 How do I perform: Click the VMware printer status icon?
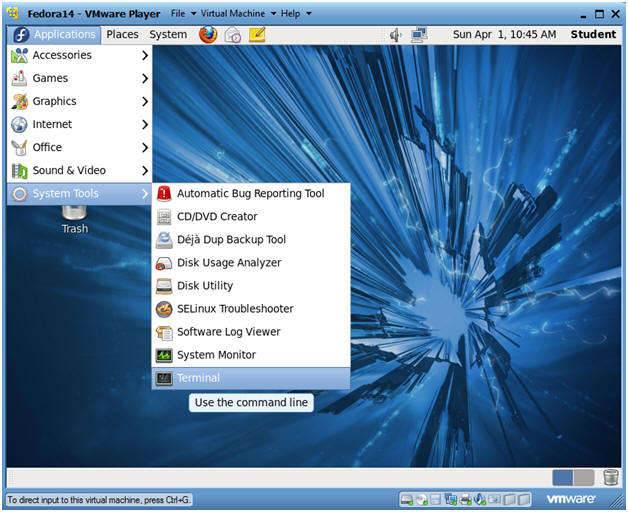465,500
